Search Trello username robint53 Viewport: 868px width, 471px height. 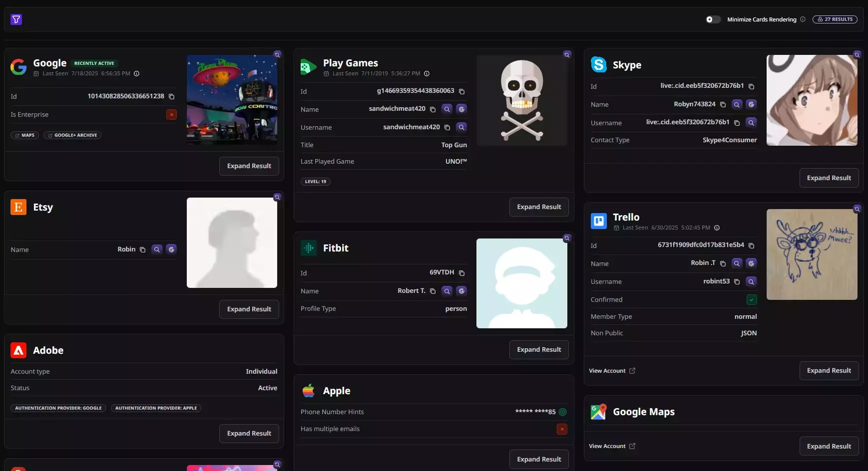[751, 281]
